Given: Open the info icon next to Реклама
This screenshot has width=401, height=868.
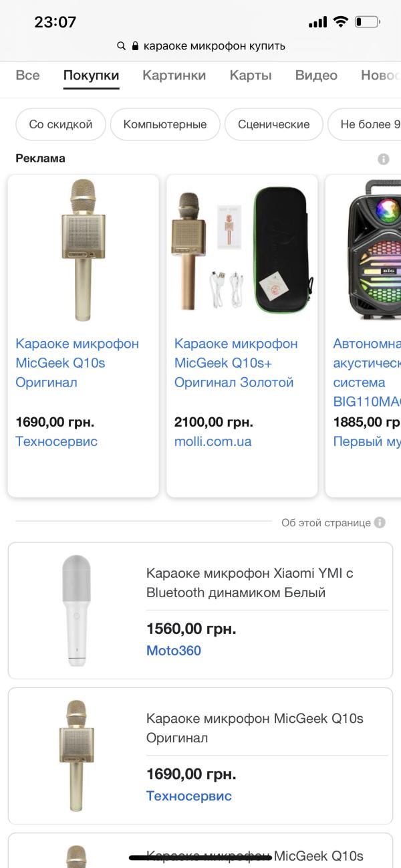Looking at the screenshot, I should click(x=383, y=159).
